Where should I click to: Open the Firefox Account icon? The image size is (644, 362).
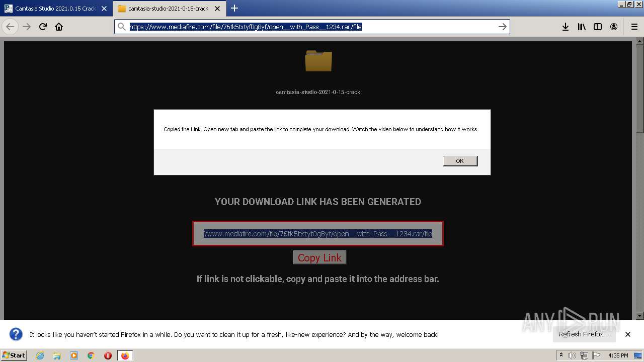(614, 27)
